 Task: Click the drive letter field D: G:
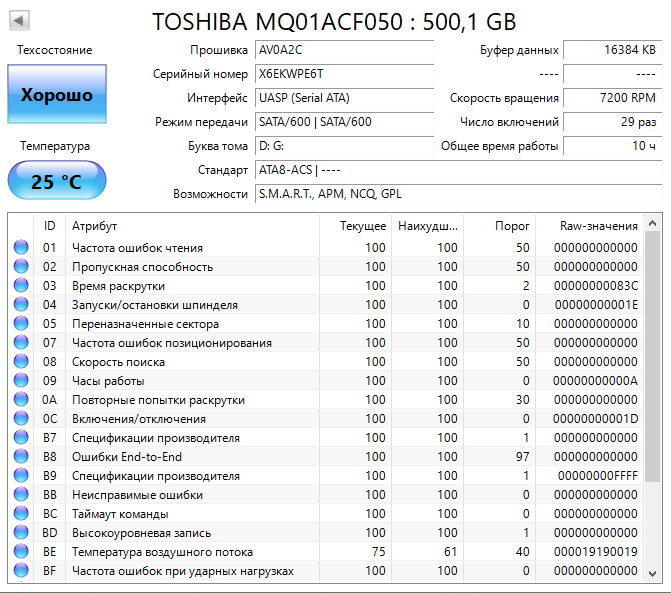coord(344,146)
